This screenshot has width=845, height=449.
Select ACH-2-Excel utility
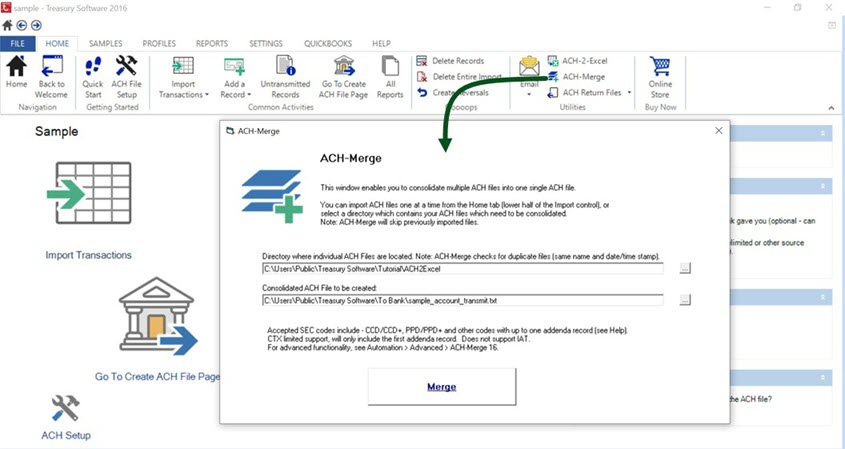coord(584,61)
